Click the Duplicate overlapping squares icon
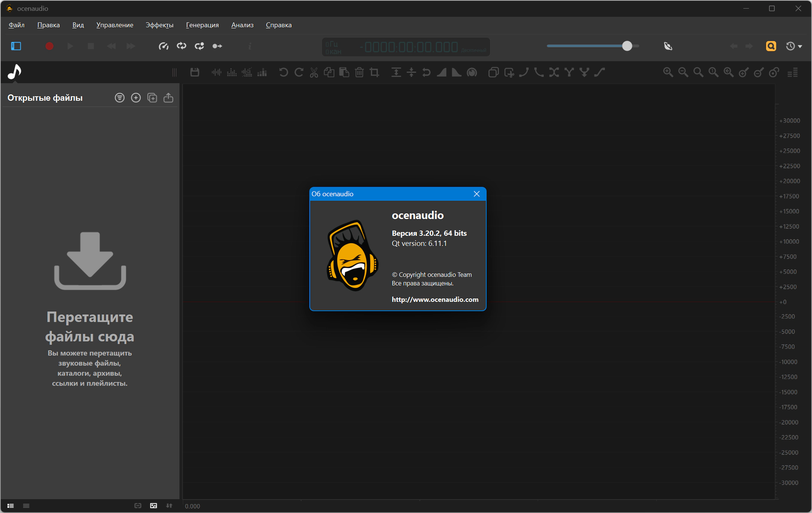Viewport: 812px width, 513px height. [494, 72]
